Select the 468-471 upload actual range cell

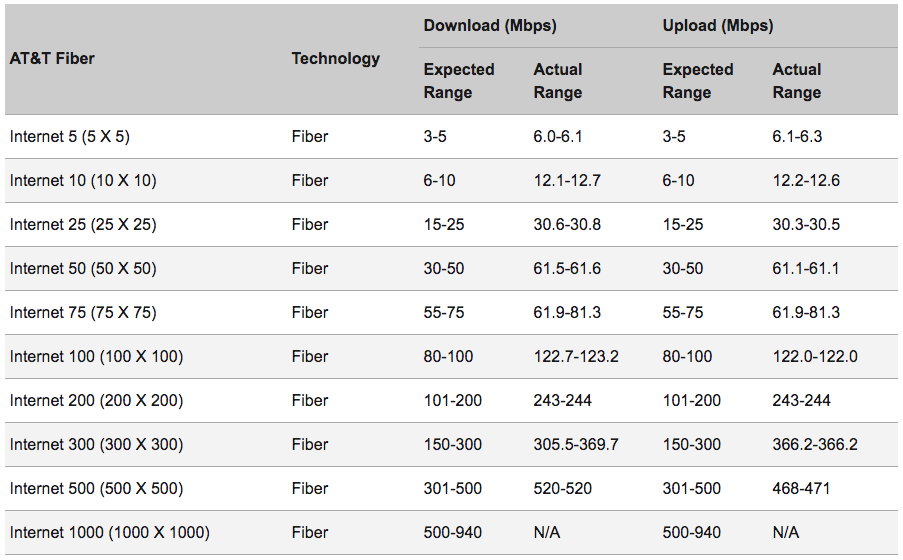click(x=801, y=489)
